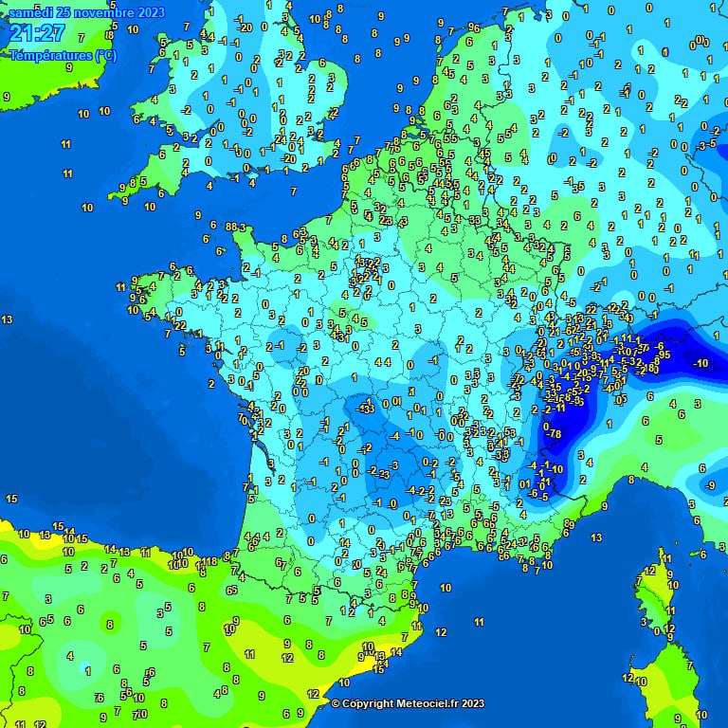Select the "95" reading beside the "-10" zone
728x728 pixels.
(664, 355)
